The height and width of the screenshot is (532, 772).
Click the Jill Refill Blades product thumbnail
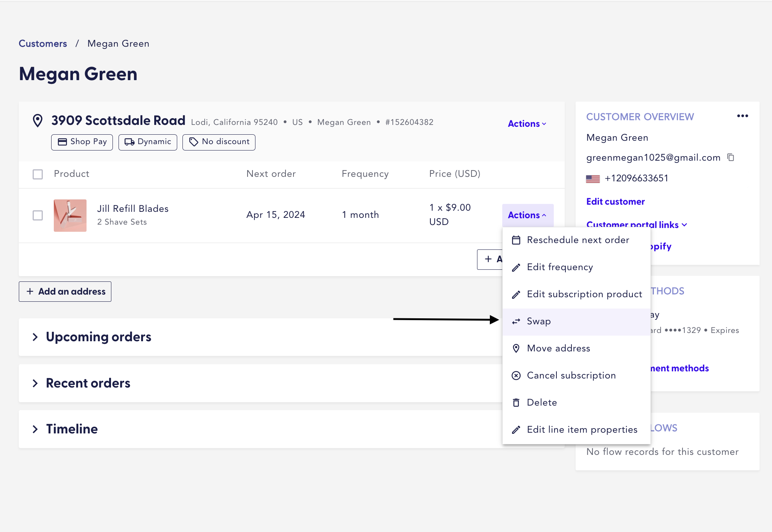point(70,215)
